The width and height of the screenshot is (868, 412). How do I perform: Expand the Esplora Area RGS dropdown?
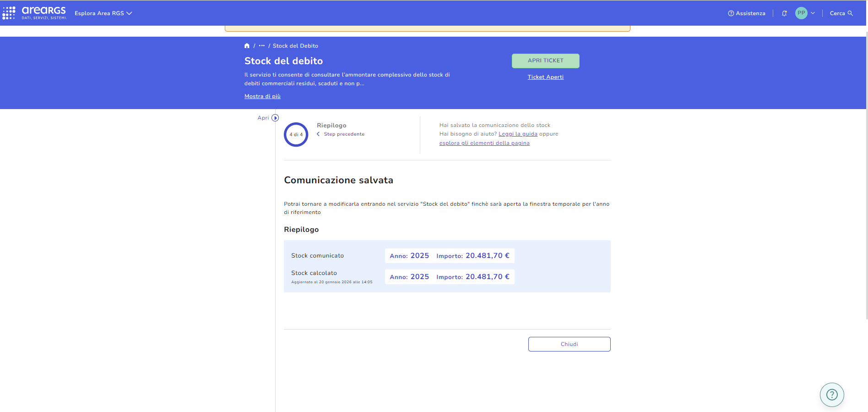click(103, 13)
